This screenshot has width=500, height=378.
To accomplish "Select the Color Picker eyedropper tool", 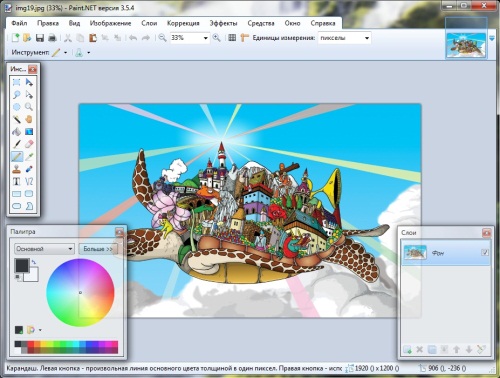I will coord(29,156).
